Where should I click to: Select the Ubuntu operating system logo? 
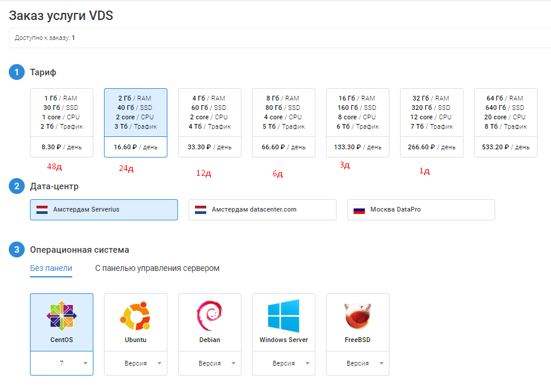click(x=135, y=316)
